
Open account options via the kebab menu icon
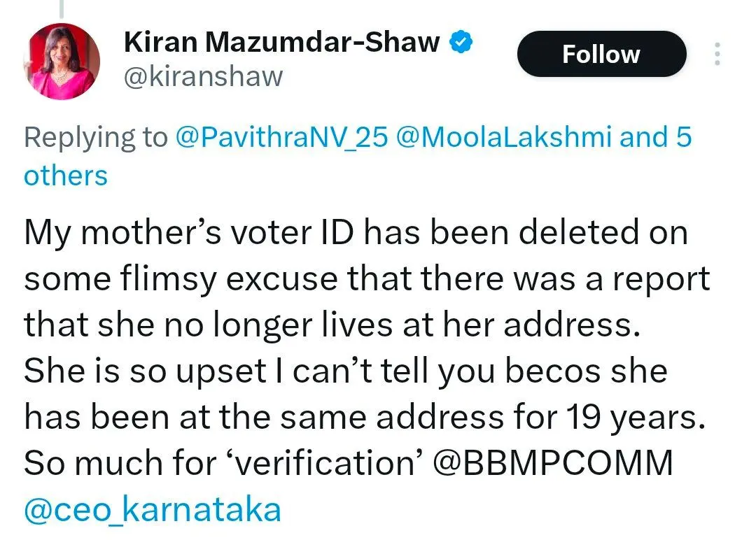coord(717,55)
